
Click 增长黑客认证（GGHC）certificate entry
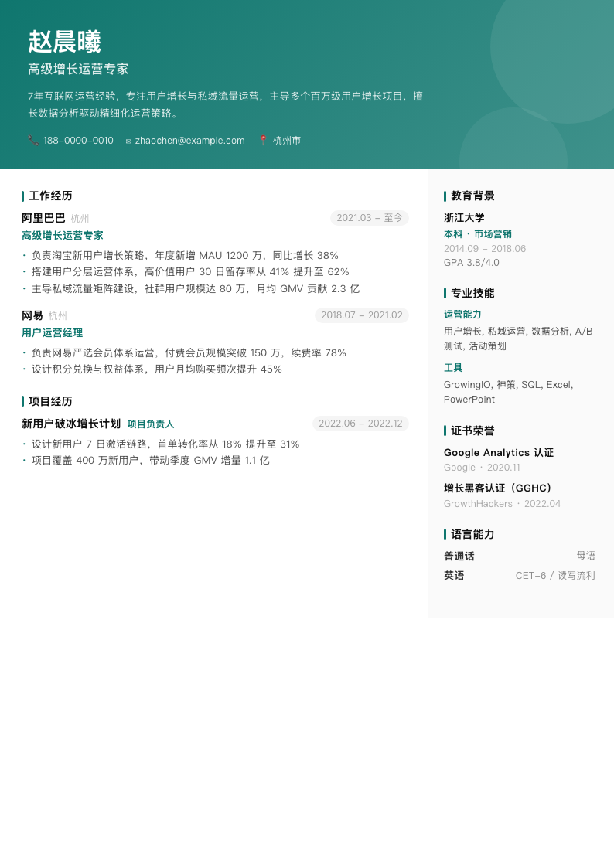[x=498, y=488]
